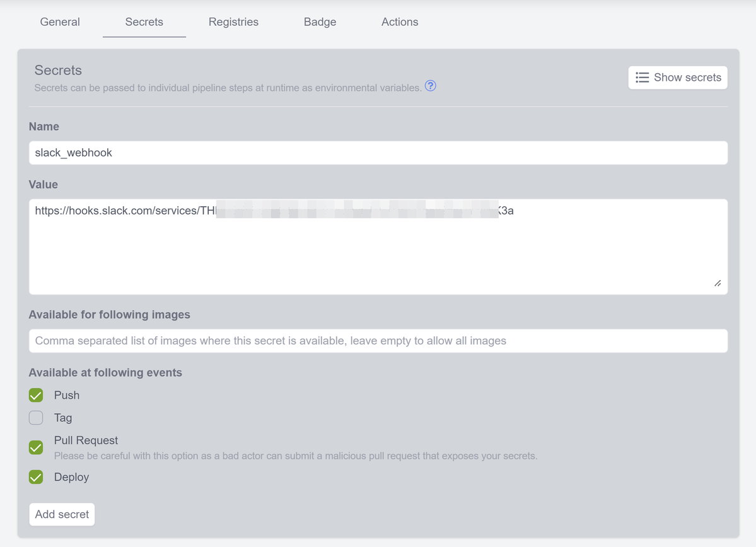Focus the Name field containing slack_webhook
The image size is (756, 547).
[x=378, y=153]
